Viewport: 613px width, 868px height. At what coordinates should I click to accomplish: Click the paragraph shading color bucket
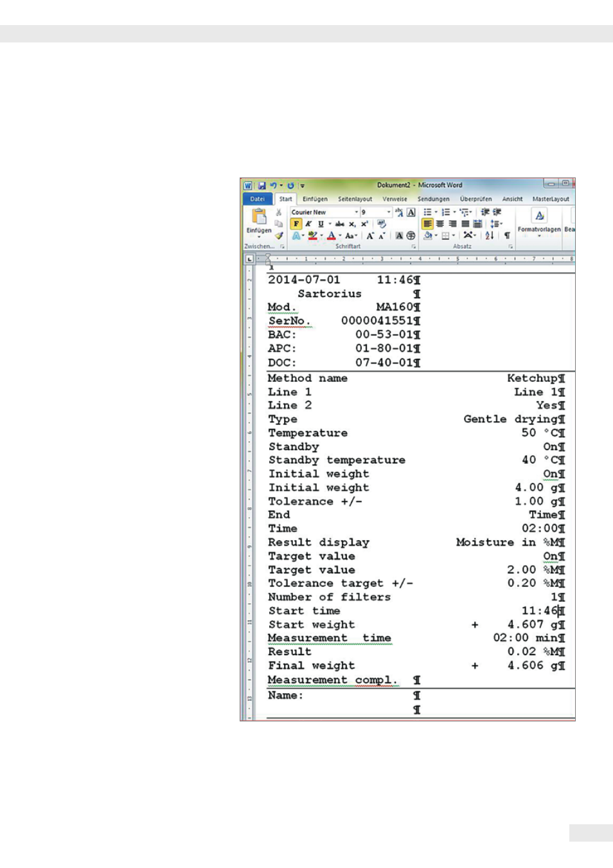(x=427, y=236)
